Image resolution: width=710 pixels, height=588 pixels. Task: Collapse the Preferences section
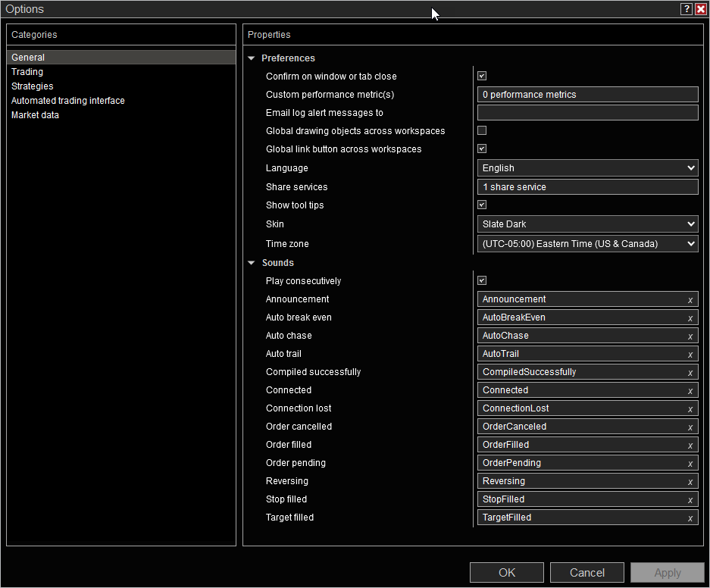pyautogui.click(x=252, y=58)
